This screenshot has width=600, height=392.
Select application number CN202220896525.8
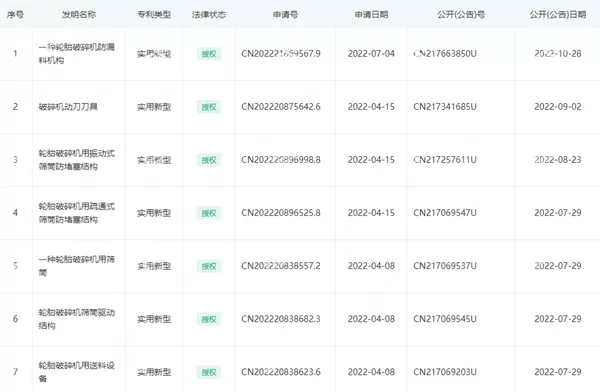[x=281, y=213]
